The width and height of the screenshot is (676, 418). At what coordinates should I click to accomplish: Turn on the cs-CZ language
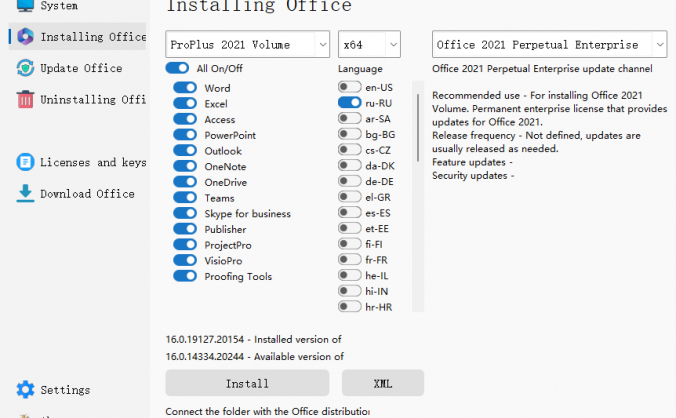pyautogui.click(x=350, y=150)
